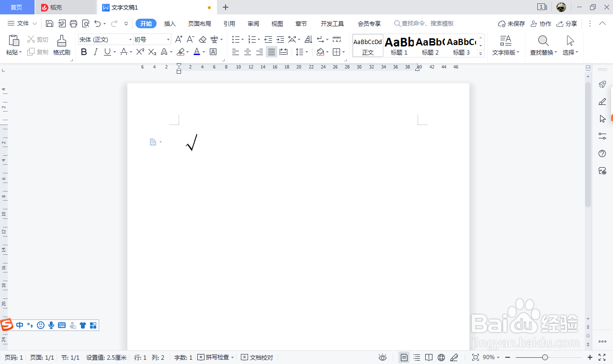Click the Paste (粘贴) clipboard icon

(x=14, y=41)
